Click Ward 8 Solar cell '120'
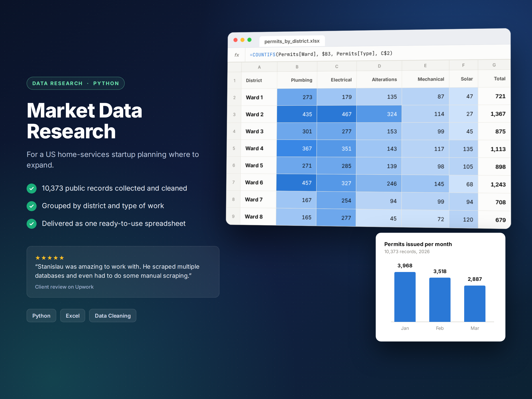This screenshot has width=532, height=399. (x=464, y=219)
